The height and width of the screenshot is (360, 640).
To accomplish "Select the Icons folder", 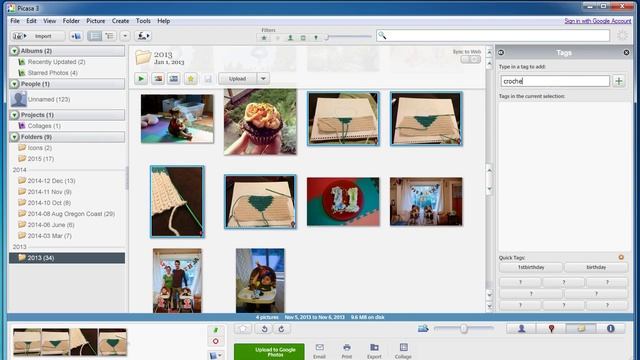I will click(x=40, y=148).
